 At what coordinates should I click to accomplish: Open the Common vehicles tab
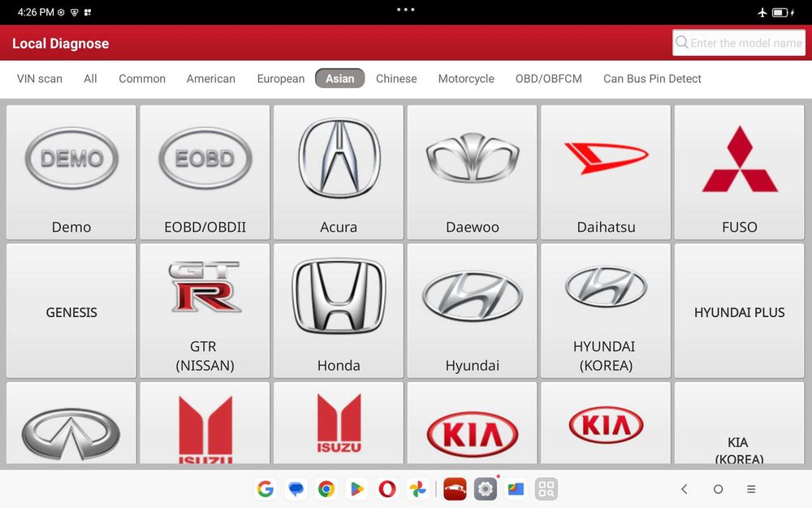(142, 79)
